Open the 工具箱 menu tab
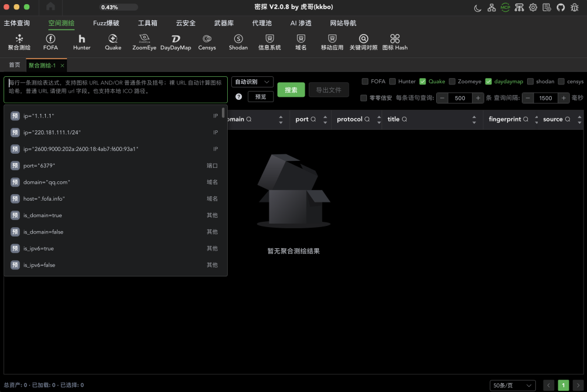 click(147, 23)
